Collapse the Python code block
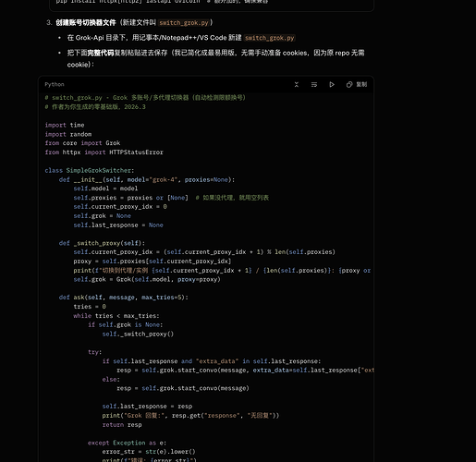This screenshot has width=476, height=462. tap(297, 84)
